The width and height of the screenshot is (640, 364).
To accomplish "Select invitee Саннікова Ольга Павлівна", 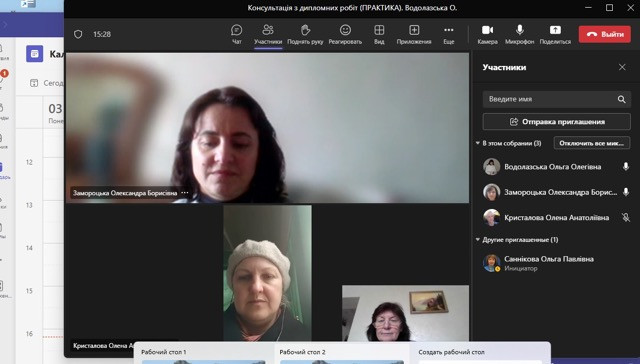I will click(x=557, y=263).
